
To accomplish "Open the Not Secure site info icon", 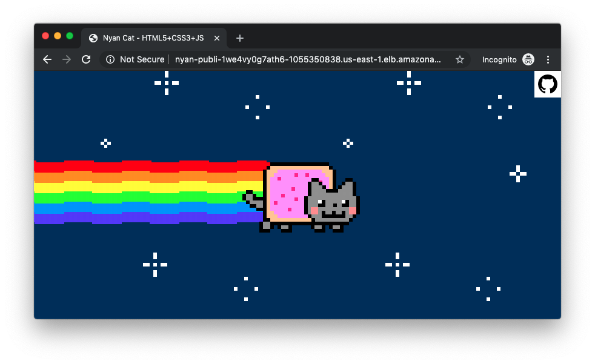I will tap(110, 59).
